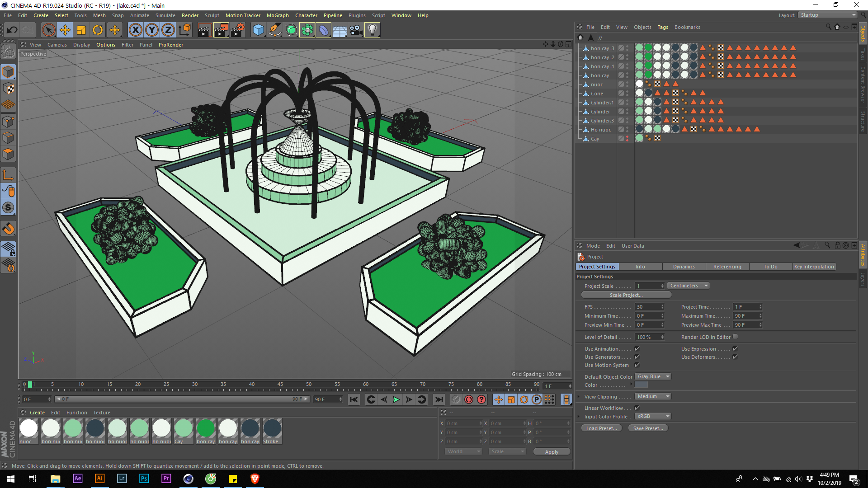Image resolution: width=868 pixels, height=488 pixels.
Task: Enable Render LOD in Editor checkbox
Action: click(x=736, y=337)
